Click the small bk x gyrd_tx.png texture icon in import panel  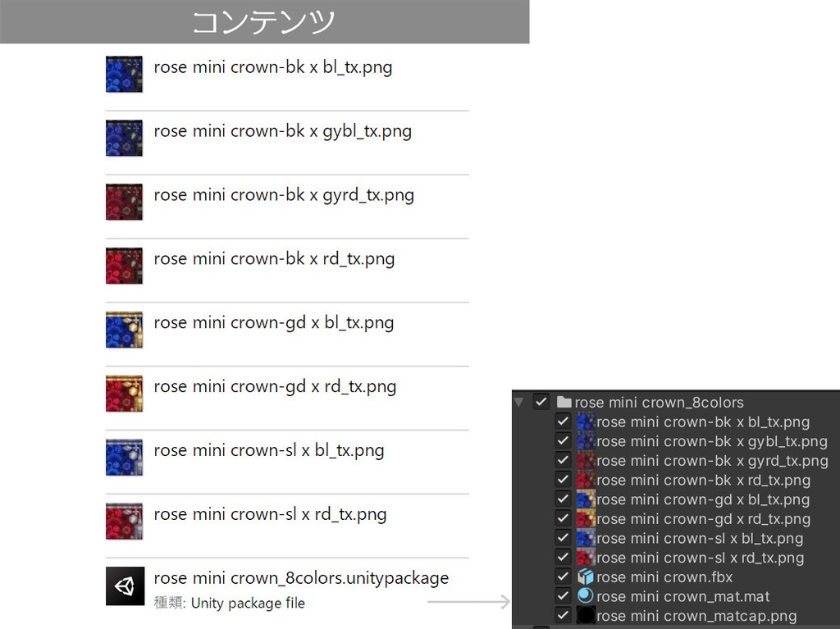pyautogui.click(x=586, y=461)
